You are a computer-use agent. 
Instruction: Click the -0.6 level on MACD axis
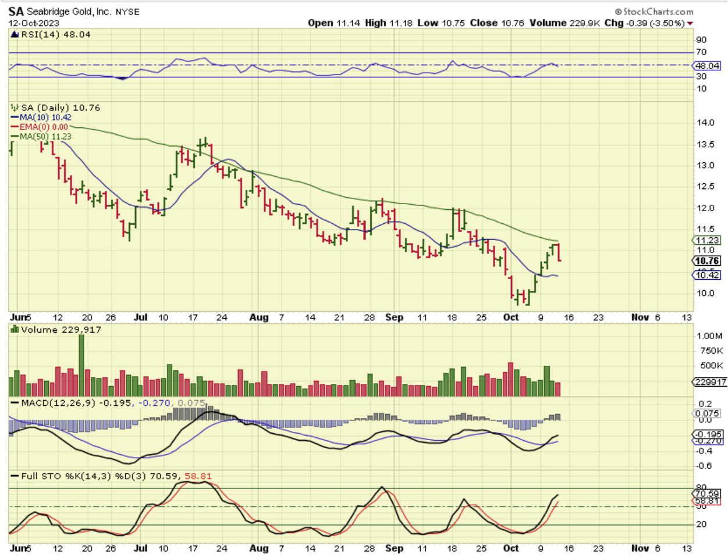[x=704, y=466]
